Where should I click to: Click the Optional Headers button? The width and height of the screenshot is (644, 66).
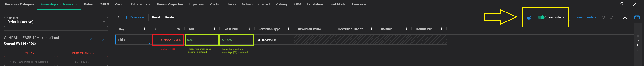click(x=584, y=17)
